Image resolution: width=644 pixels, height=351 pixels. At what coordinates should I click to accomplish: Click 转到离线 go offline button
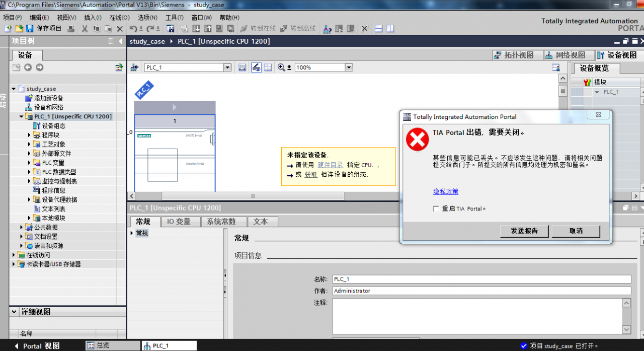pos(298,29)
